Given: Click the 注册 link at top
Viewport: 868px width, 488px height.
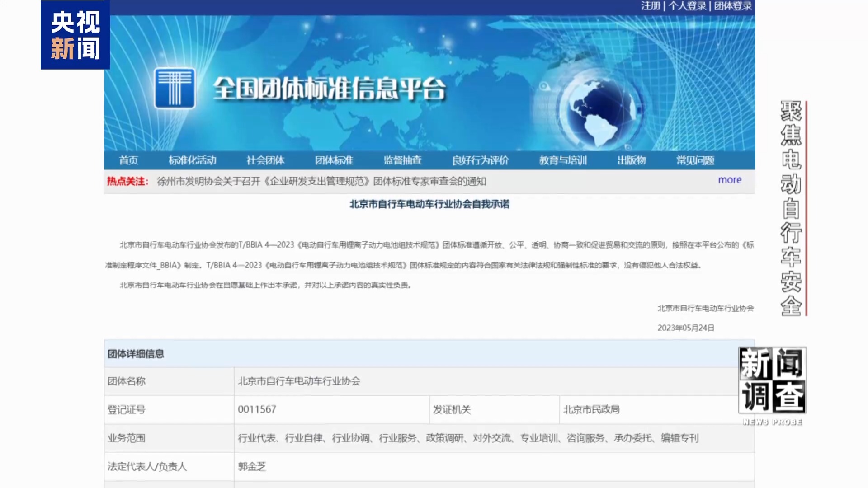Looking at the screenshot, I should pyautogui.click(x=651, y=6).
